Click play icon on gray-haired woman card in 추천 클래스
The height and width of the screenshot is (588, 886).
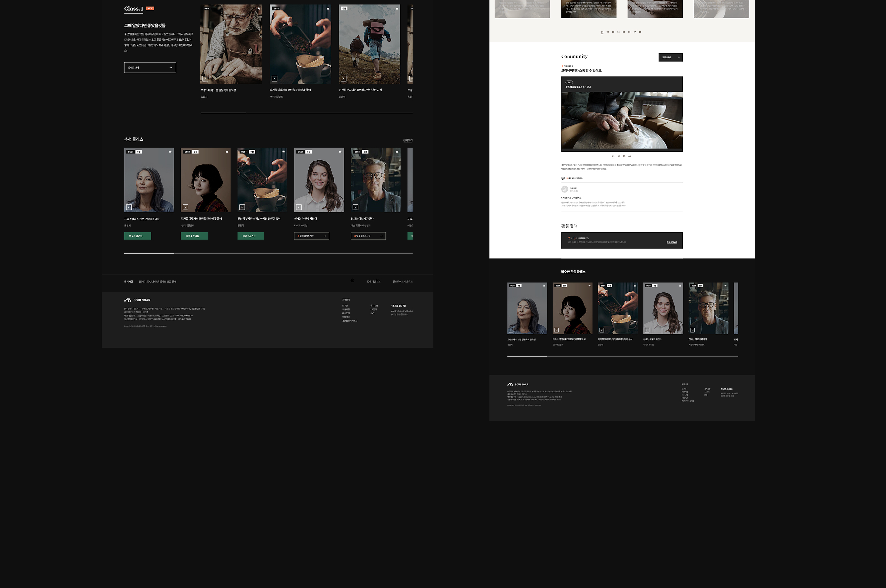[129, 207]
